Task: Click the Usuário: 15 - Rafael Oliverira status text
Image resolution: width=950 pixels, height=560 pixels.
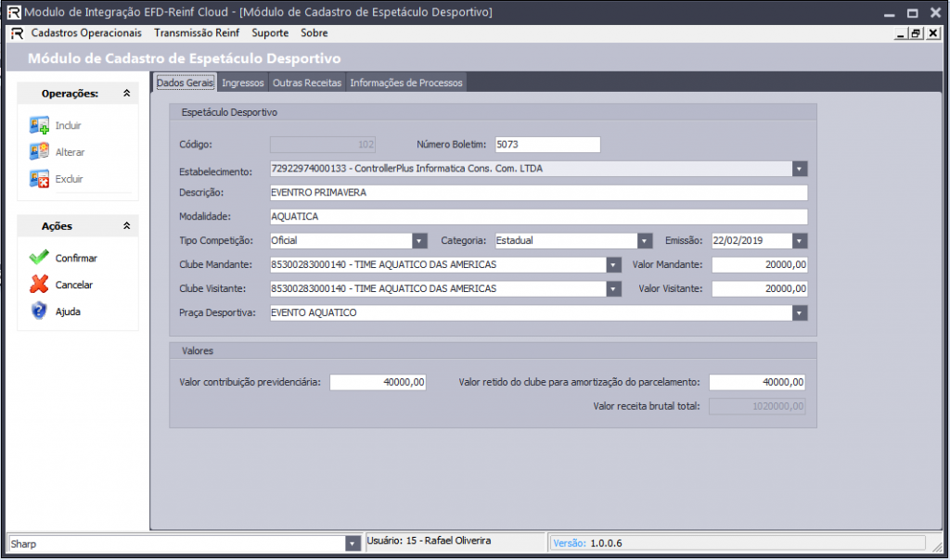Action: [429, 541]
